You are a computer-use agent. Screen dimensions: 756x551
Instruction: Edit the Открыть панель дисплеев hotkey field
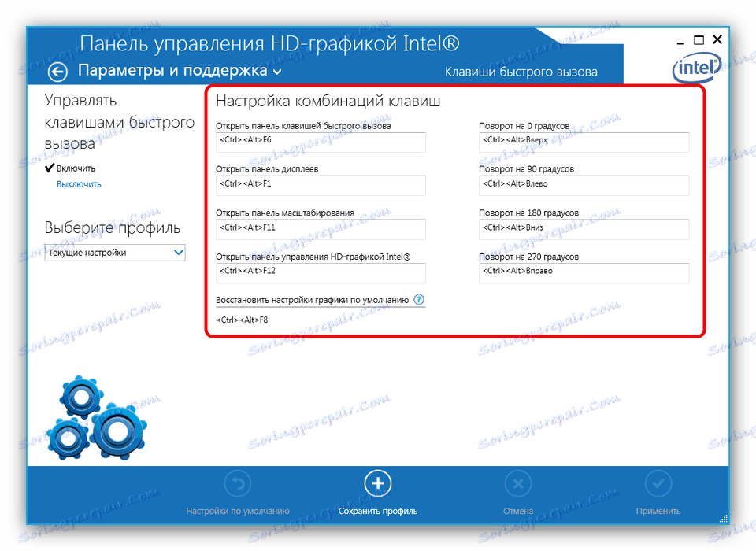[x=321, y=186]
